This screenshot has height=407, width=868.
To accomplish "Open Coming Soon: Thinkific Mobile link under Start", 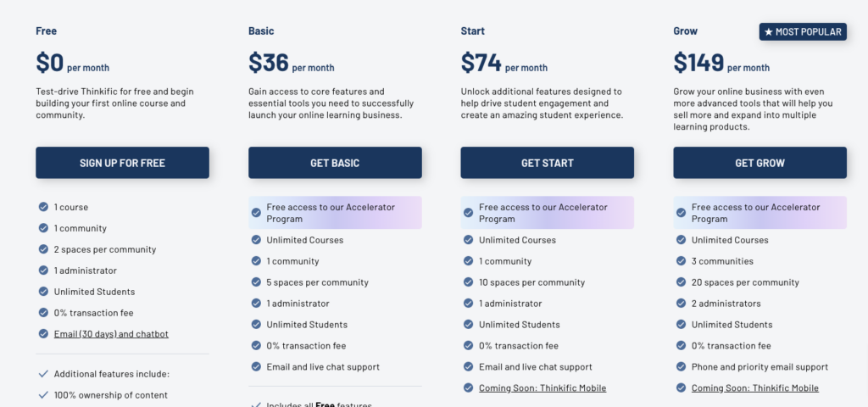I will (x=542, y=388).
